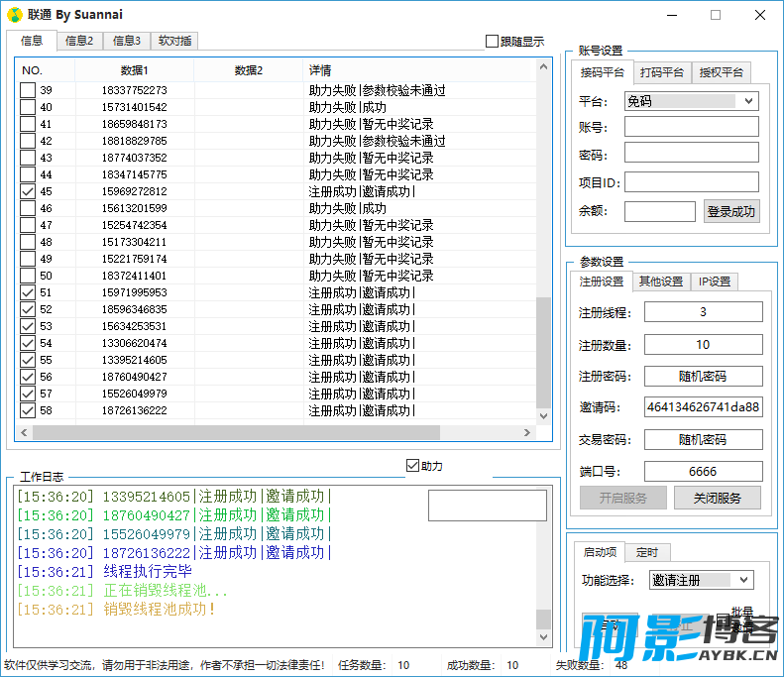
Task: Check the box for row 39
Action: 28,90
